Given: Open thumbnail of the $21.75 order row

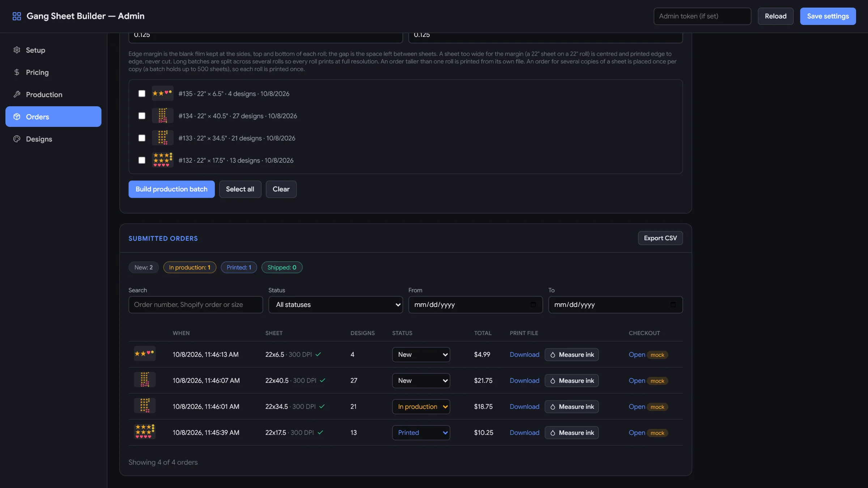Looking at the screenshot, I should click(145, 380).
